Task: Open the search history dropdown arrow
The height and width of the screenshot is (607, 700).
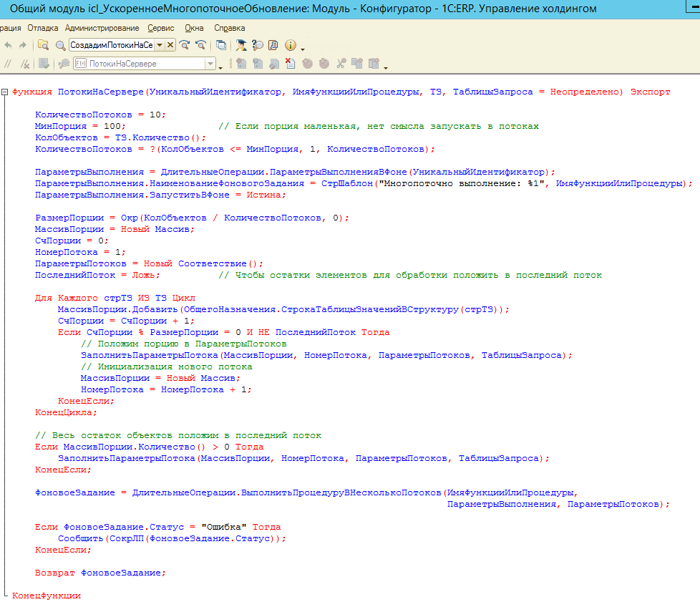Action: (x=160, y=44)
